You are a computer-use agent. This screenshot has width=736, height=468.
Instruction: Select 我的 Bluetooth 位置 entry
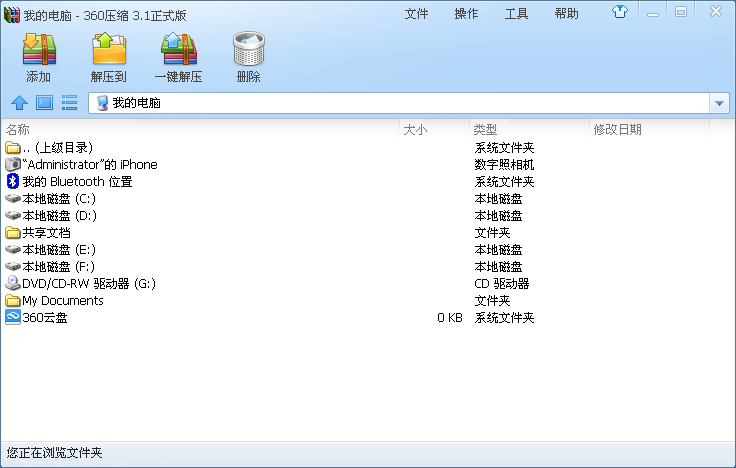(x=76, y=182)
